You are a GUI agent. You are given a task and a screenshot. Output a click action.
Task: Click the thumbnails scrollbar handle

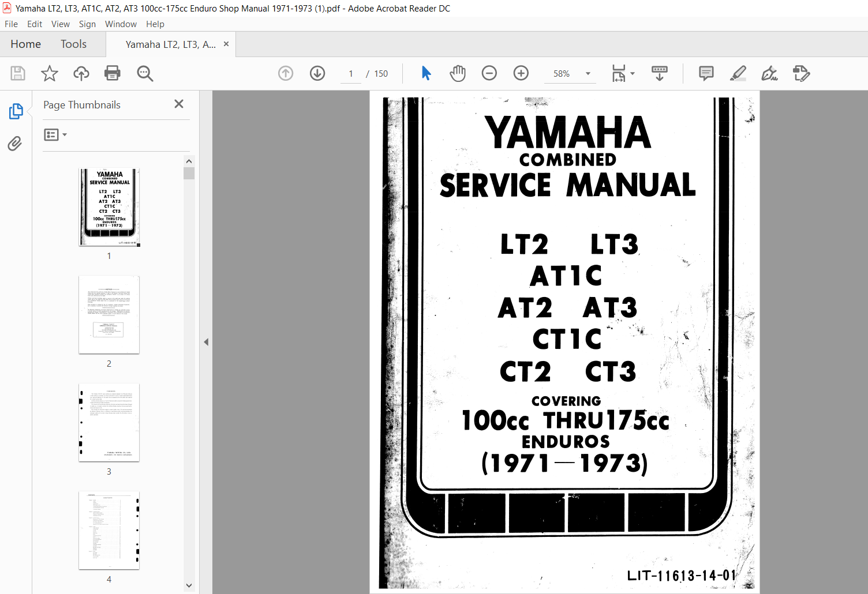189,174
